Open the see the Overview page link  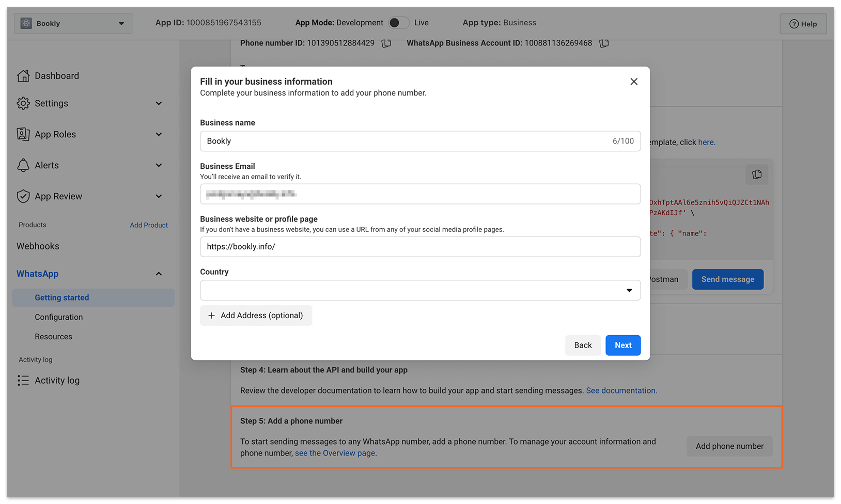(x=336, y=453)
